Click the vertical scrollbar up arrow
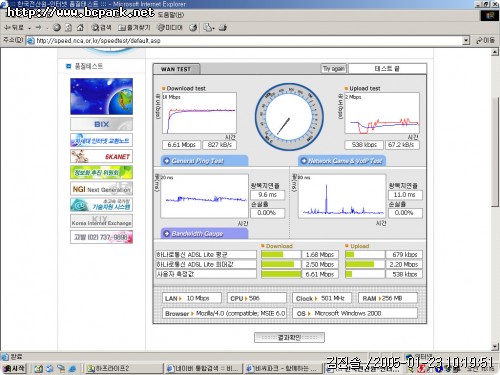Viewport: 500px width, 375px height. 495,52
